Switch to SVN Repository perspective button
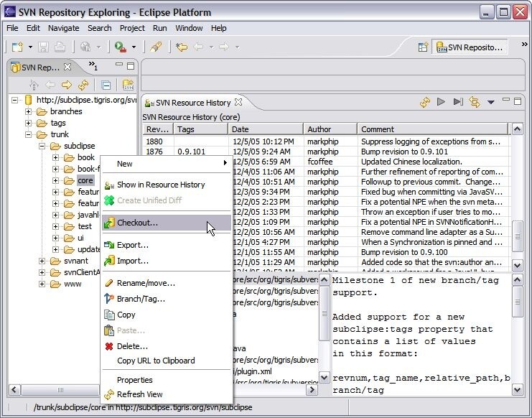Viewport: 532px width, 418px height. tap(470, 47)
